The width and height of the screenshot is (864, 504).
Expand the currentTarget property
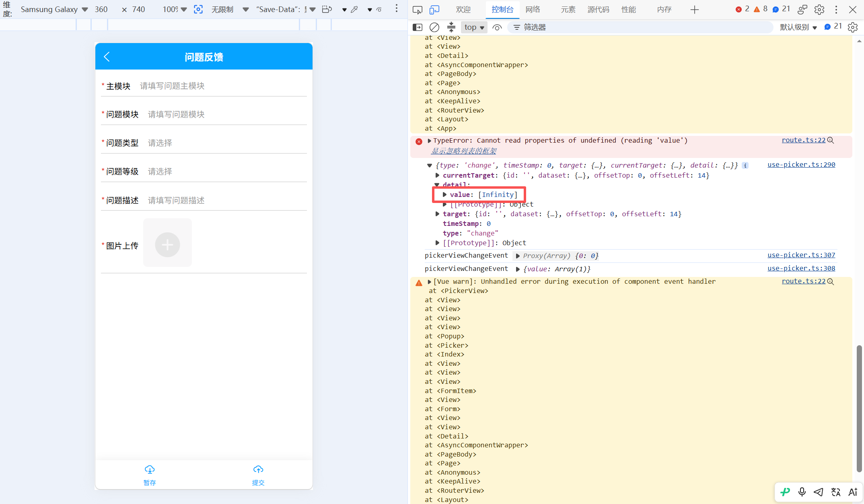[437, 176]
